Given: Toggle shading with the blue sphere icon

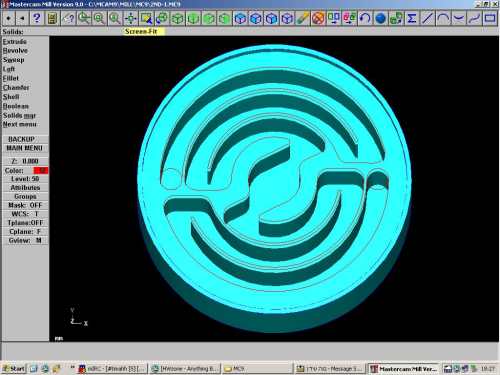Looking at the screenshot, I should point(380,18).
